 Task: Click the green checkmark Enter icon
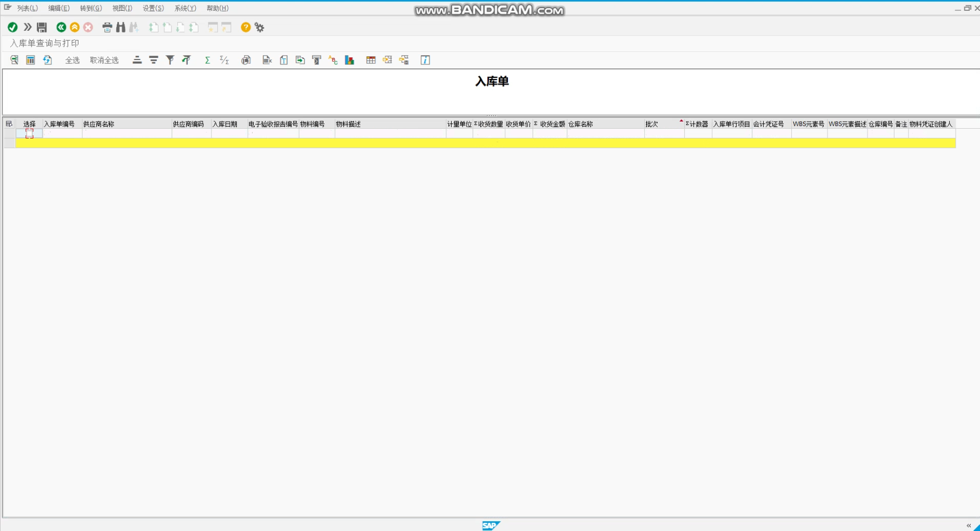coord(12,28)
